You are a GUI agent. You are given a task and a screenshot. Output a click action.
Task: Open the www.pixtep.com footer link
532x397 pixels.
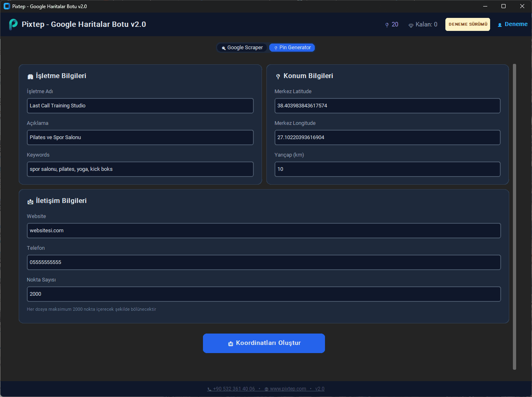tap(288, 389)
